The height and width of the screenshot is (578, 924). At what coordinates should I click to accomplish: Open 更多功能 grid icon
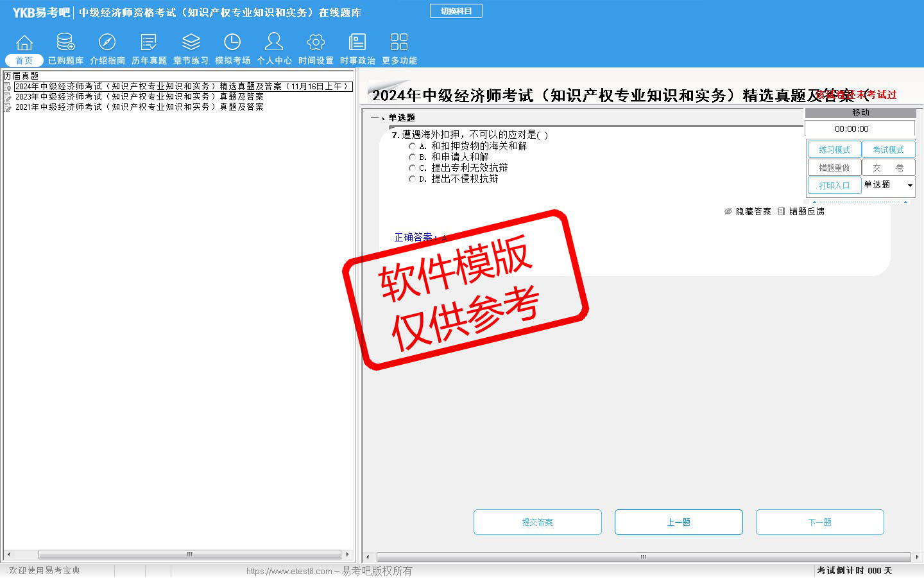pos(399,43)
